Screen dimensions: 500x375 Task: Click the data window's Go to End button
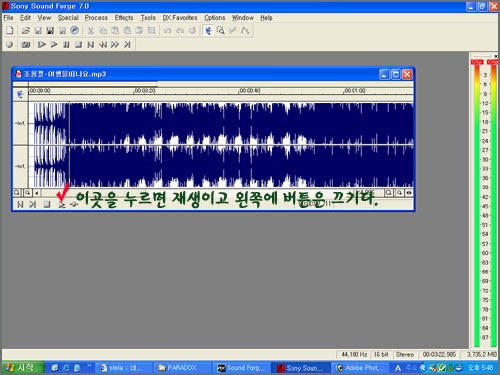click(x=32, y=204)
